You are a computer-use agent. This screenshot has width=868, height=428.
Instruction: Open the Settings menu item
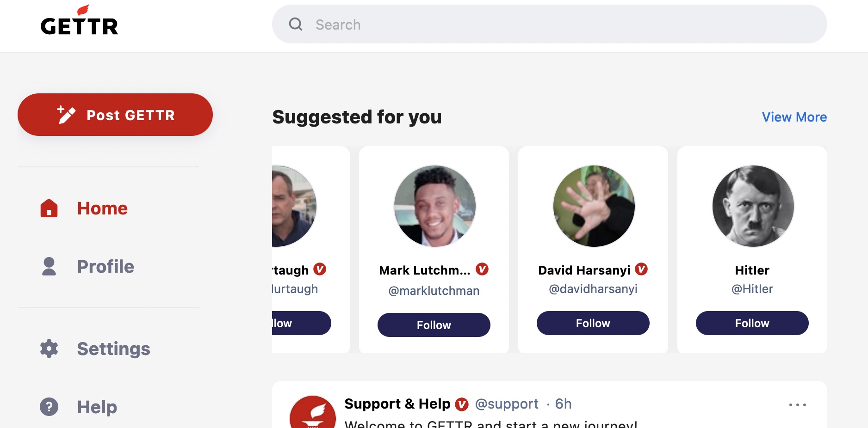coord(113,349)
